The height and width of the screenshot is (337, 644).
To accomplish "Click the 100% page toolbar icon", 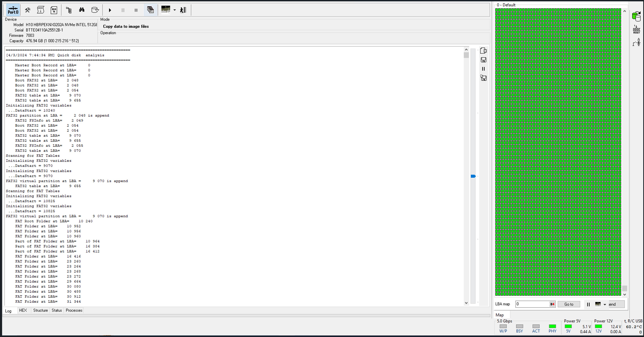I will [54, 10].
